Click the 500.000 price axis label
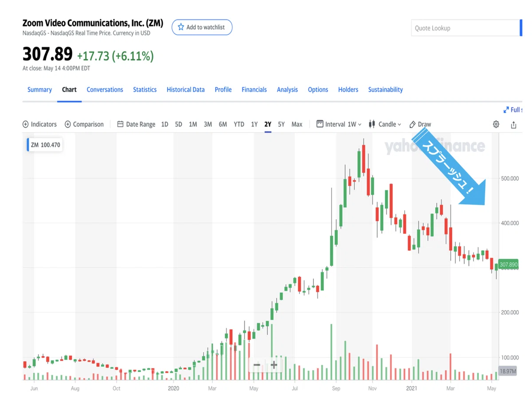This screenshot has width=532, height=404. click(x=510, y=178)
